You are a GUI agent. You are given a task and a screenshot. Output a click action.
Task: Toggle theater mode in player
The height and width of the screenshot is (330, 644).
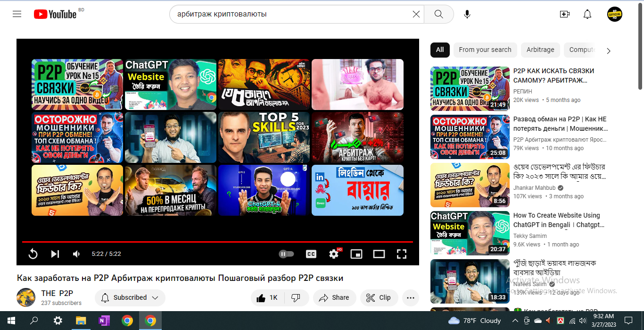tap(379, 254)
